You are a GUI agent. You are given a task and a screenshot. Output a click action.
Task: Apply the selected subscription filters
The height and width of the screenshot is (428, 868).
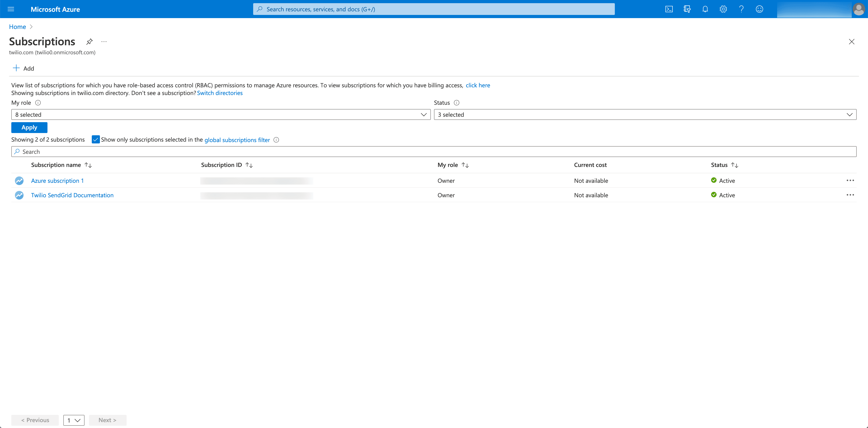[x=29, y=127]
